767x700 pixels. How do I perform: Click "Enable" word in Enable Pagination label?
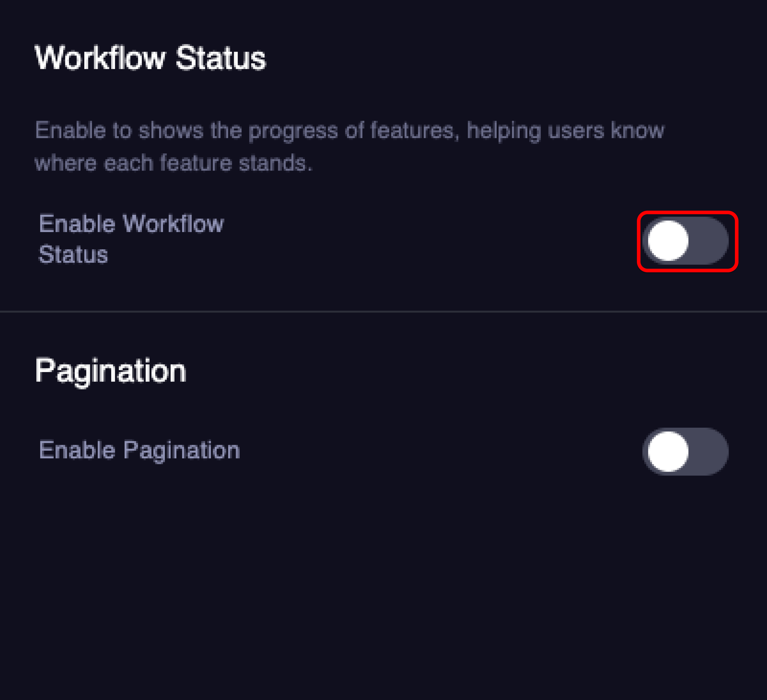coord(77,450)
